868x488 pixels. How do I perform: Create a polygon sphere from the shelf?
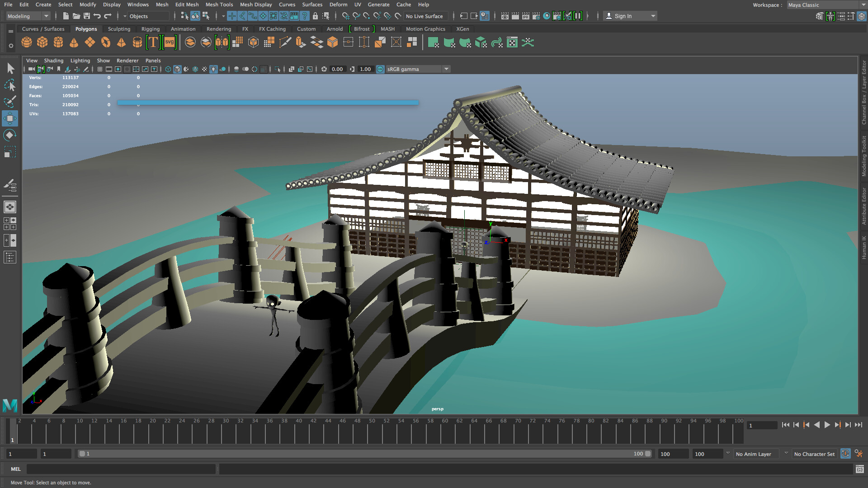[26, 42]
